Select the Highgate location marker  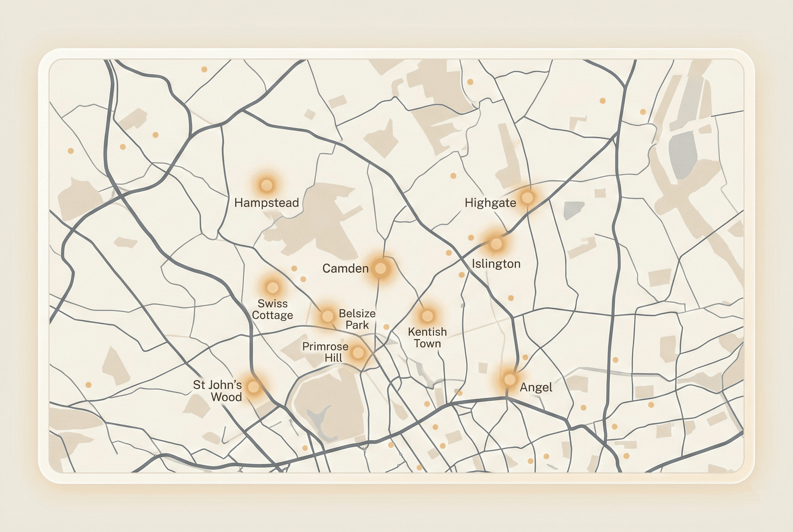pyautogui.click(x=527, y=197)
